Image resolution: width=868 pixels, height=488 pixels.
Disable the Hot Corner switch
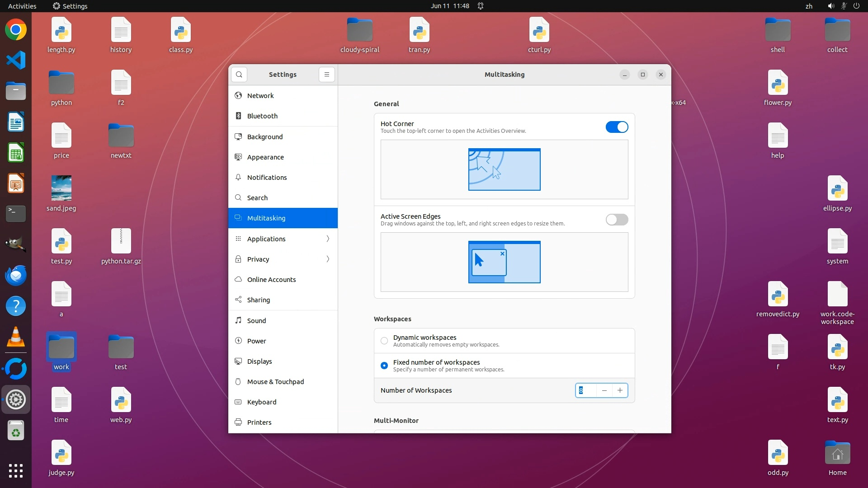tap(617, 127)
